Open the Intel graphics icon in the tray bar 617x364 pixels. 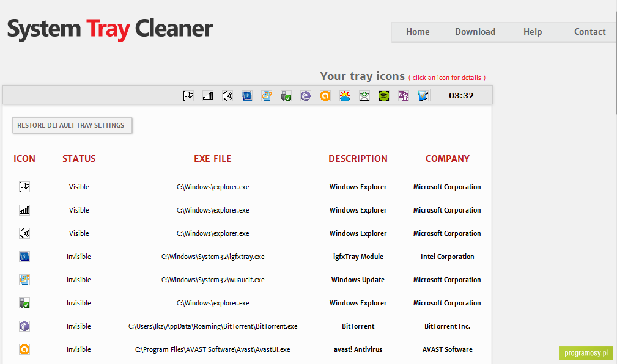pos(246,95)
